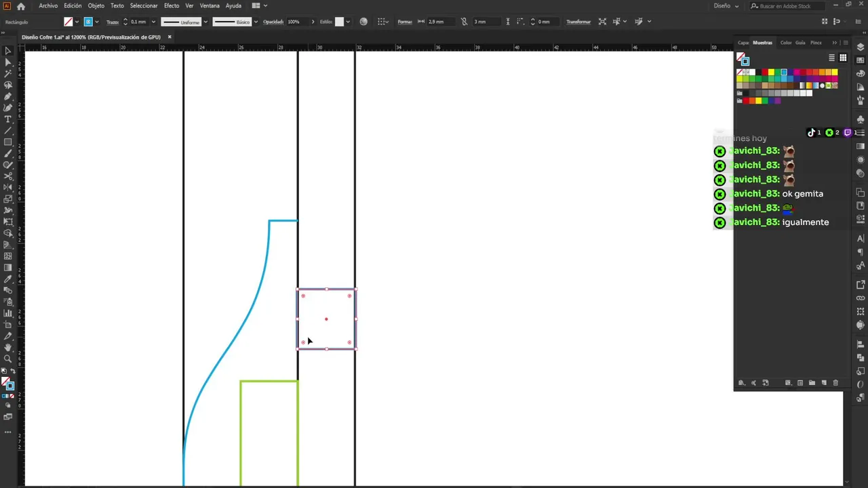Toggle constrain width and height proportions
Image resolution: width=868 pixels, height=488 pixels.
[x=464, y=22]
